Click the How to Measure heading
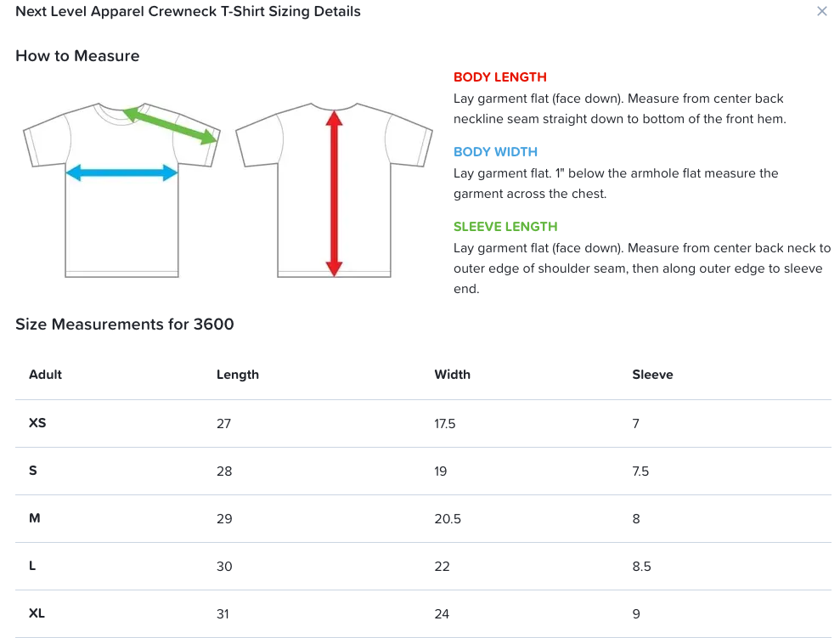Screen dimensions: 840x638 click(x=77, y=56)
